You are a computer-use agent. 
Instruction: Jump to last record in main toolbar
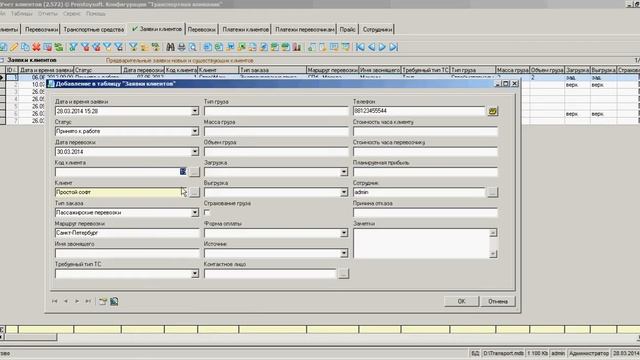[x=393, y=47]
